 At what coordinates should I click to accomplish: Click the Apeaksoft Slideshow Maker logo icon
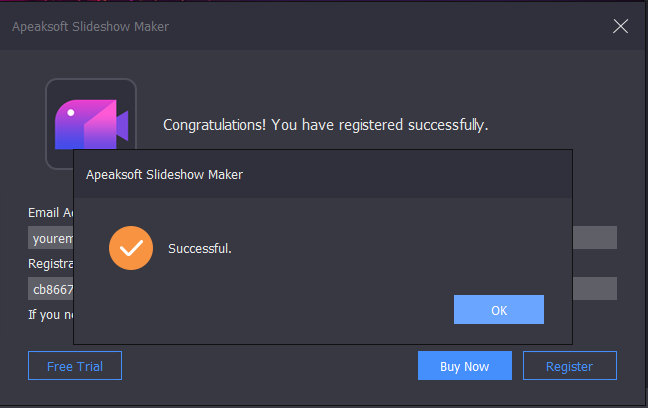pyautogui.click(x=91, y=124)
